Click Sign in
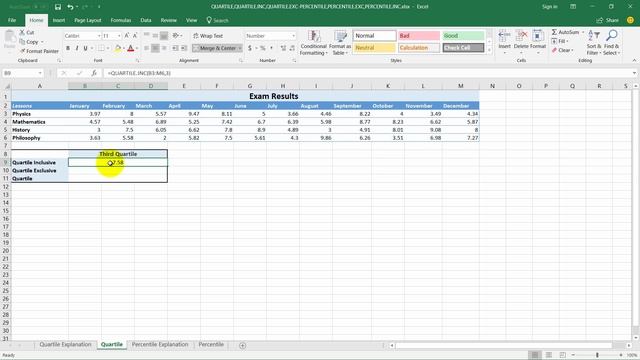The height and width of the screenshot is (360, 640). click(549, 7)
